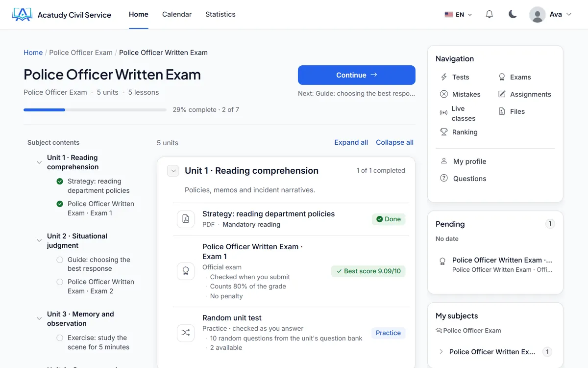
Task: Click the US flag icon
Action: point(449,15)
